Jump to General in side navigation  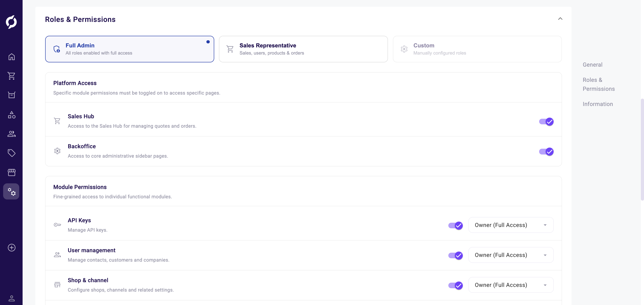point(592,65)
